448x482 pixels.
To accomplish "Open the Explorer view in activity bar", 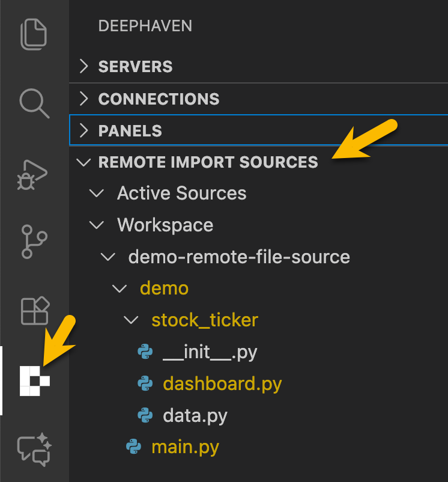I will 34,34.
